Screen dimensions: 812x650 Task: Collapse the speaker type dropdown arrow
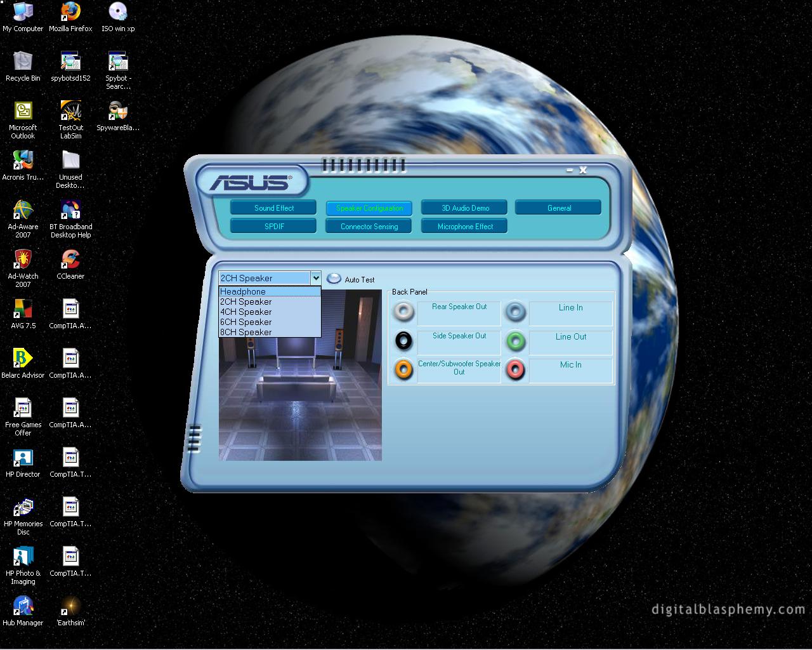[x=315, y=278]
